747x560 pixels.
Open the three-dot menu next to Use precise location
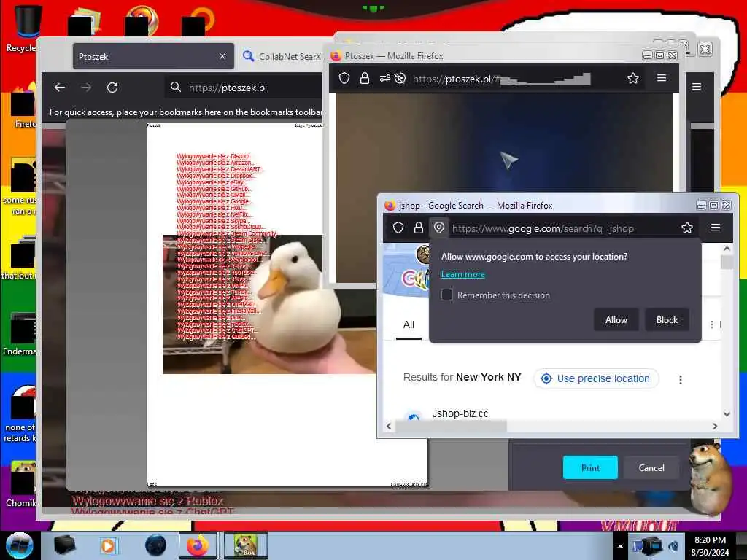pyautogui.click(x=681, y=379)
